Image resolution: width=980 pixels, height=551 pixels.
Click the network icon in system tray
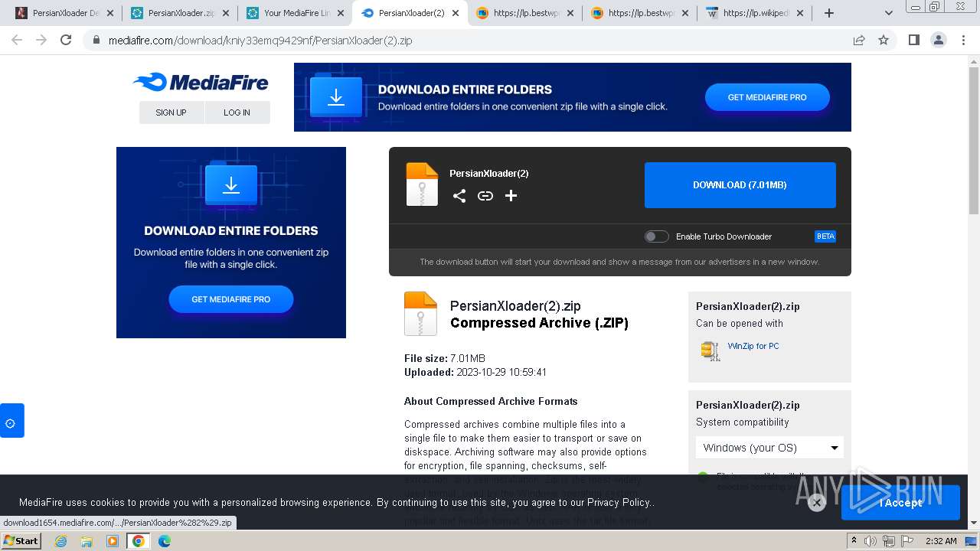(889, 541)
